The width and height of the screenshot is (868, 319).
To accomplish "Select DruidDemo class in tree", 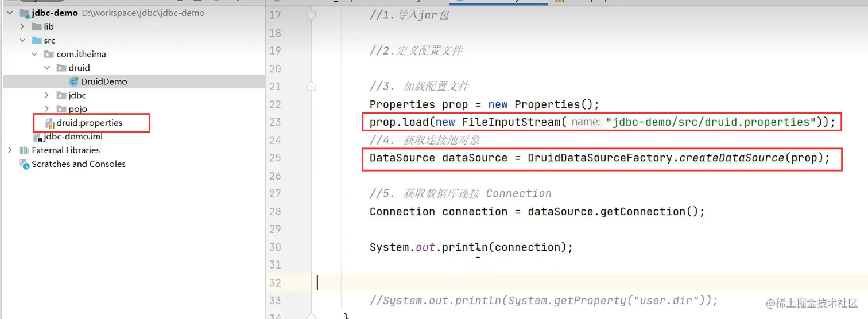I will (104, 81).
